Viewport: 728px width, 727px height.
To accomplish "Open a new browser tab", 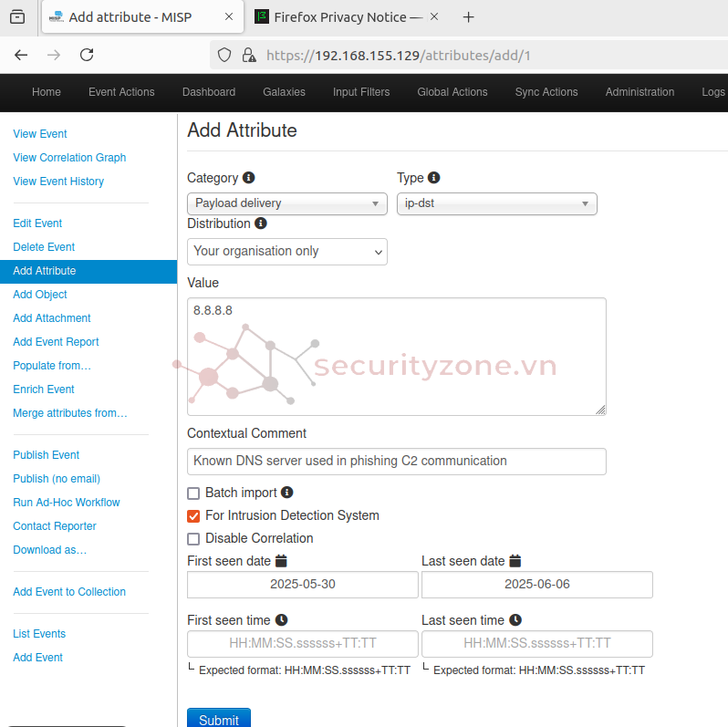I will 469,17.
